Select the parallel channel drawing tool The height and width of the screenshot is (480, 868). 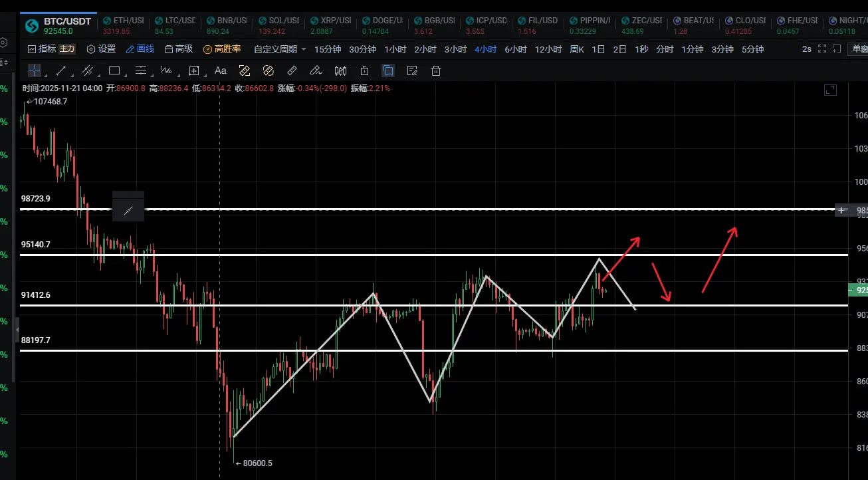click(x=87, y=70)
